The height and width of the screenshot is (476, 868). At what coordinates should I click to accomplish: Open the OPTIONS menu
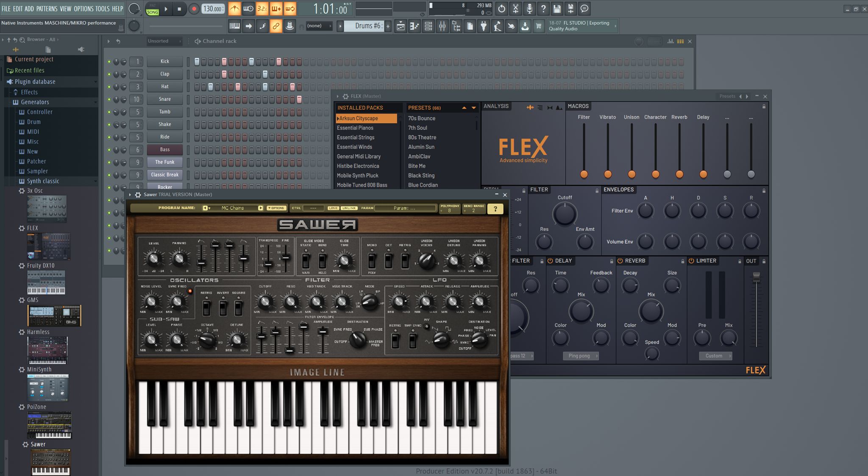83,8
